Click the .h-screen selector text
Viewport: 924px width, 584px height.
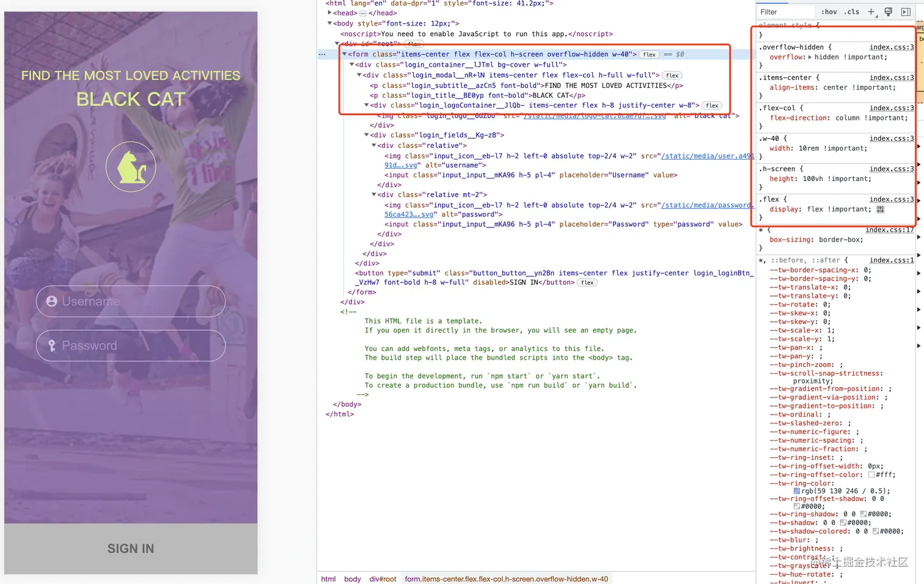coord(777,169)
